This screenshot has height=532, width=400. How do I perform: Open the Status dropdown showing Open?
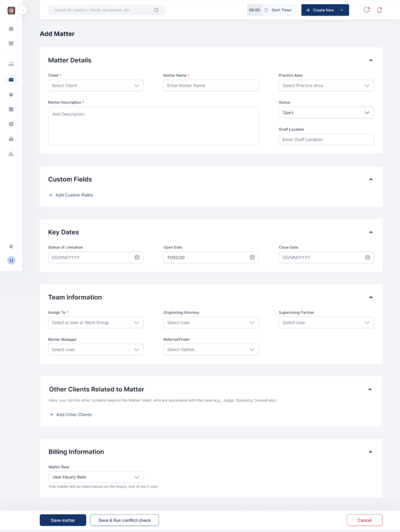[x=326, y=113]
